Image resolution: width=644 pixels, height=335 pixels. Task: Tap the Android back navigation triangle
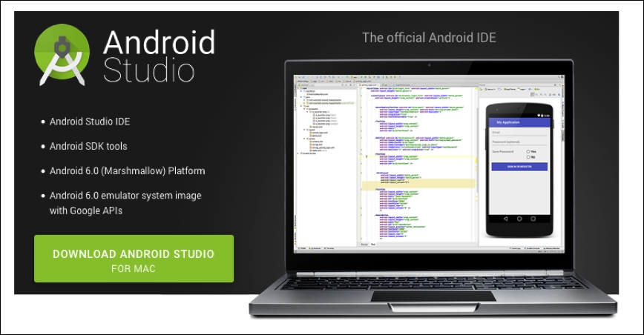click(505, 219)
